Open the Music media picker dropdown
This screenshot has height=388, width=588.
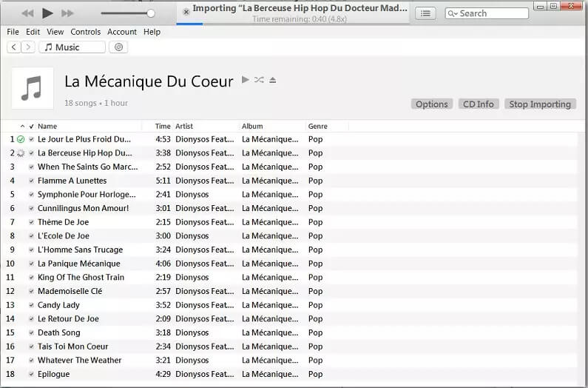click(x=72, y=47)
